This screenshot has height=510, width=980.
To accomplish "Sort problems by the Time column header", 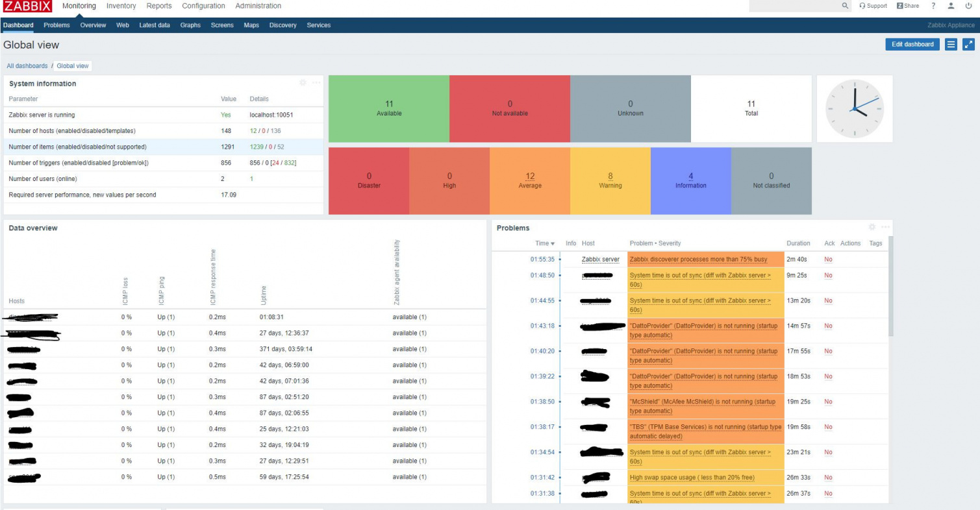I will point(545,243).
